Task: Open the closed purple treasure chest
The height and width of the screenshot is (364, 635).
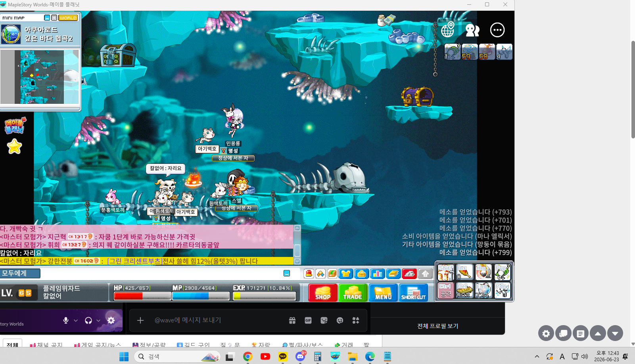Action: 417,96
